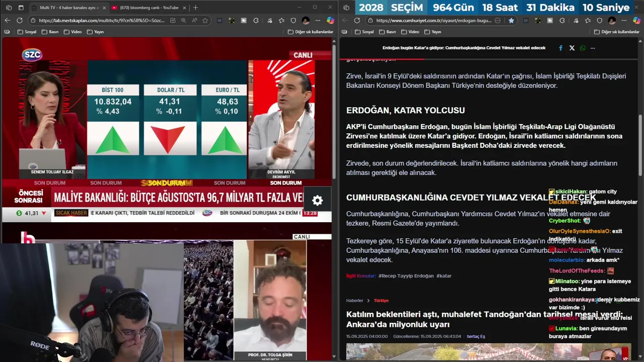Reload the Multi TV page in left window

click(x=20, y=20)
